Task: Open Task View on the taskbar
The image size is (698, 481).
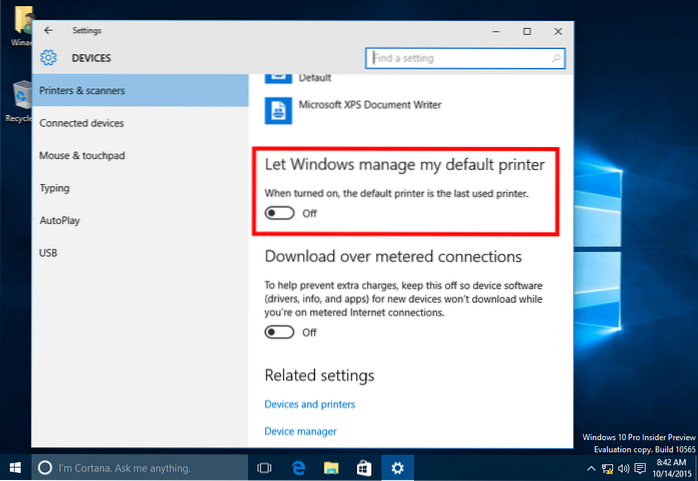Action: point(264,467)
